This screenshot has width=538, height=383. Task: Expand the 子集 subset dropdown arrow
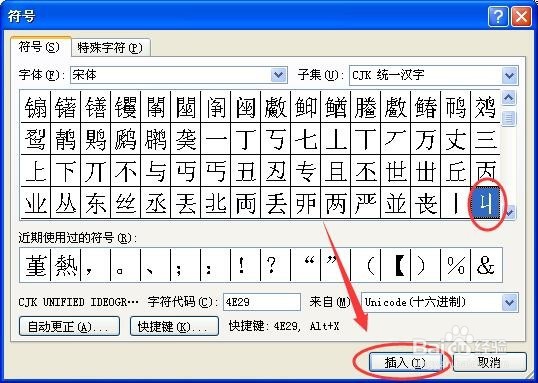click(x=510, y=75)
